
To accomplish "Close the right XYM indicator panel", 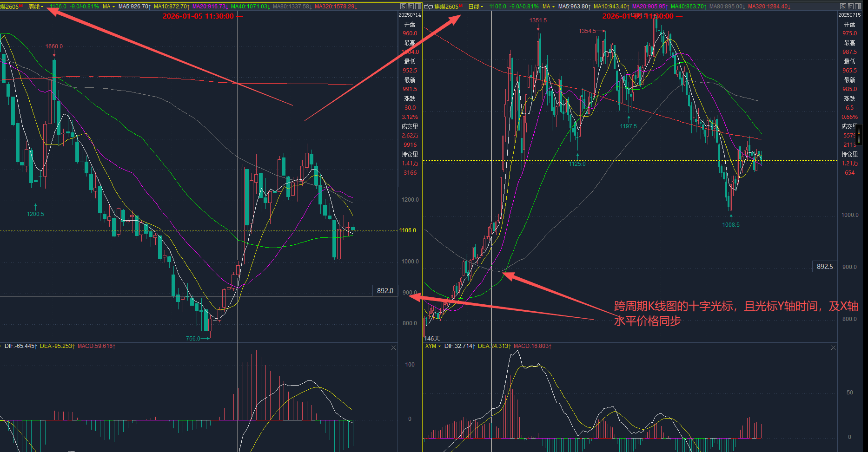I will 833,348.
